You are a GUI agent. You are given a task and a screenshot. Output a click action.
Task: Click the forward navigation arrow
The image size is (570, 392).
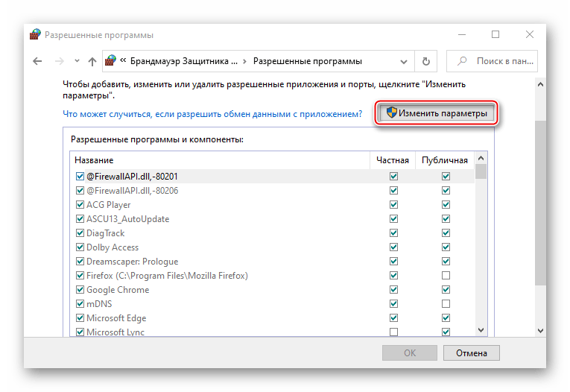pyautogui.click(x=60, y=61)
